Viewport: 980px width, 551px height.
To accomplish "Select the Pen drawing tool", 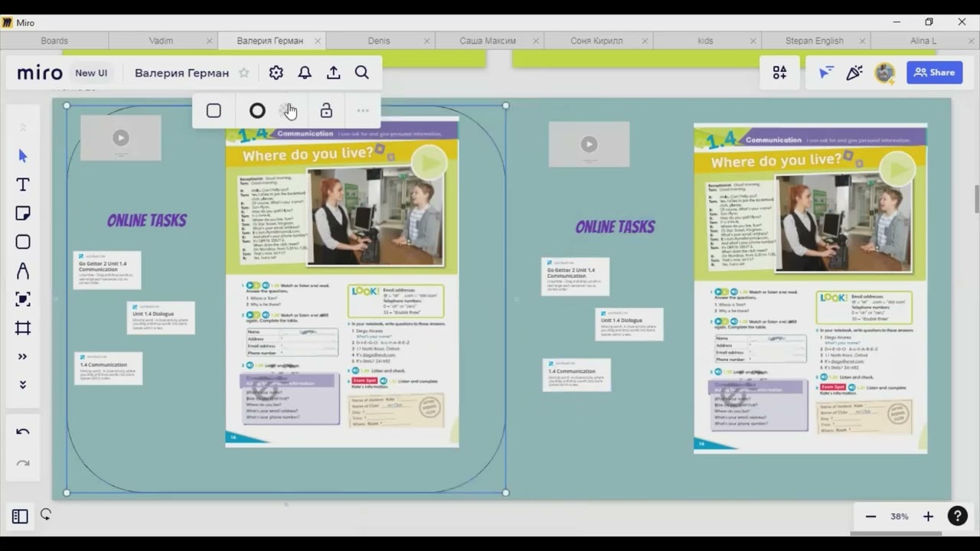I will point(23,271).
